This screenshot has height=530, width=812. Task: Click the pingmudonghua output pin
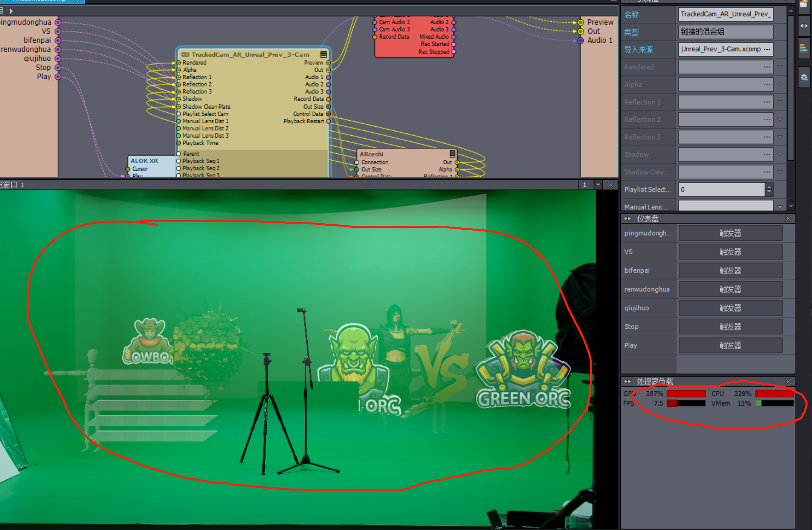[58, 22]
